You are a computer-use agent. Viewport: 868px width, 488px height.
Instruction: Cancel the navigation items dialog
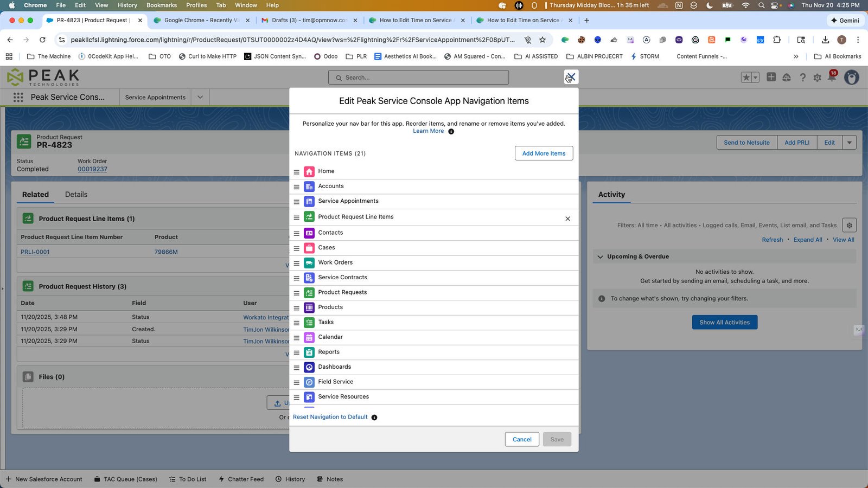tap(522, 439)
